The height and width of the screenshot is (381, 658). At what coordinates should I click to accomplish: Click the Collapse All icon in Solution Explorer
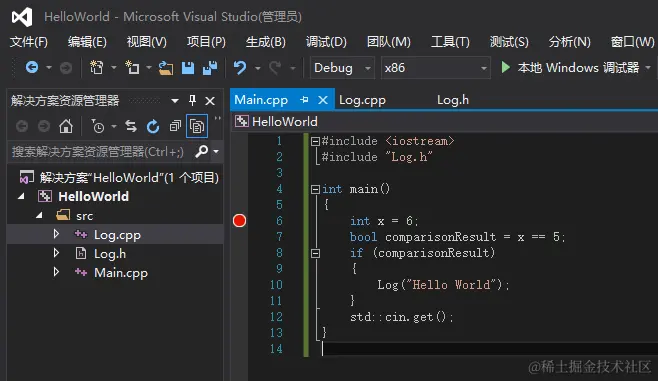click(x=175, y=126)
